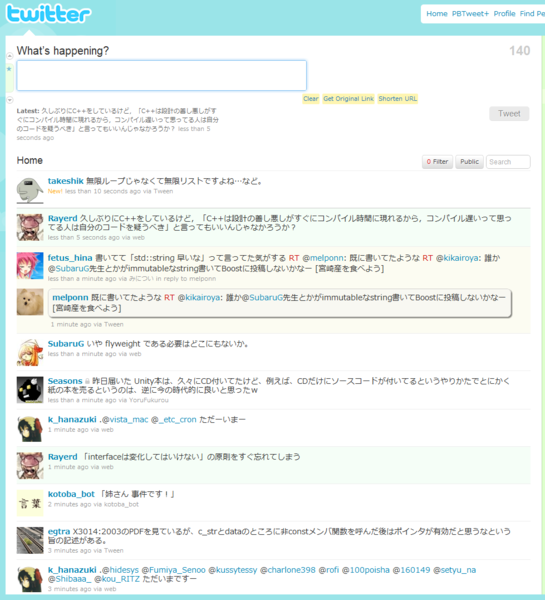
Task: Click the @hidesys mention
Action: 120,570
